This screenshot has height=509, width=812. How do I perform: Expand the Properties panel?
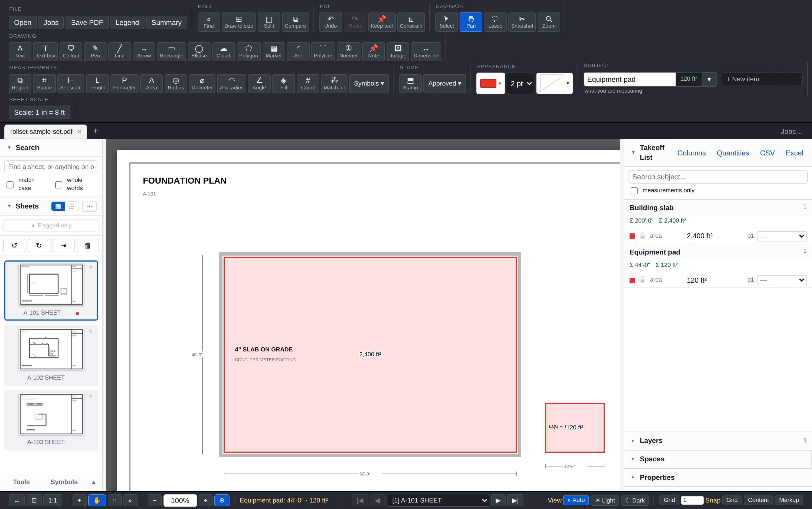click(718, 477)
